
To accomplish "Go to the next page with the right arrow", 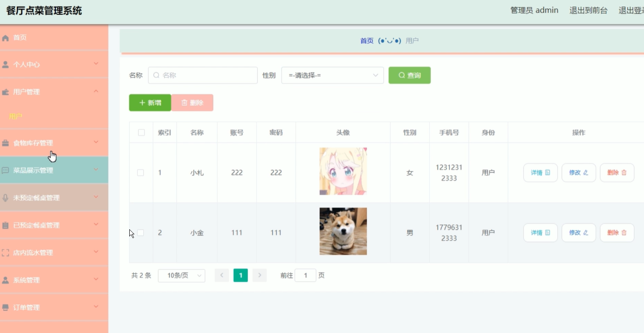I will pyautogui.click(x=259, y=275).
